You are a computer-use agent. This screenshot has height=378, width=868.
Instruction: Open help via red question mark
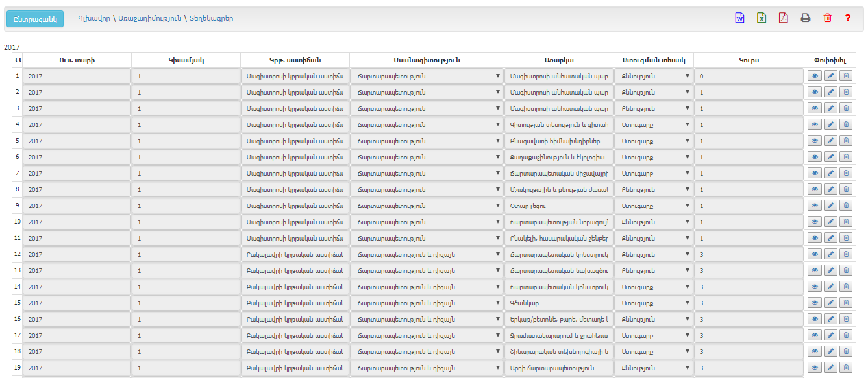point(848,18)
